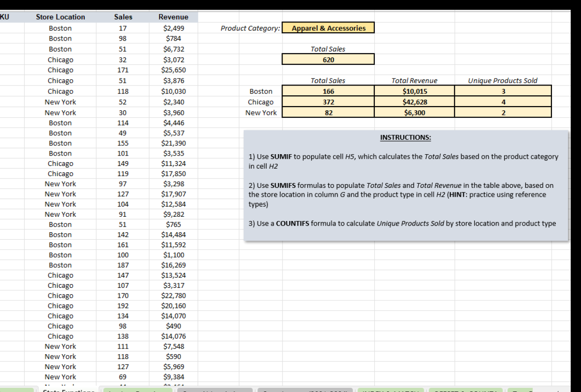Screen dimensions: 581x392
Task: Select the sales cell 69
Action: coord(123,377)
